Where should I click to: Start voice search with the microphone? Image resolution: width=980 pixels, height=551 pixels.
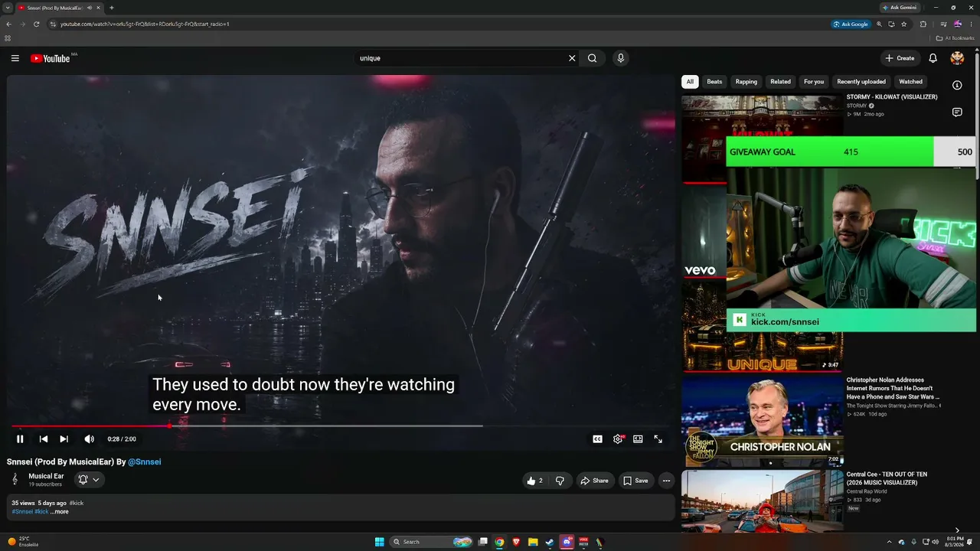point(621,58)
